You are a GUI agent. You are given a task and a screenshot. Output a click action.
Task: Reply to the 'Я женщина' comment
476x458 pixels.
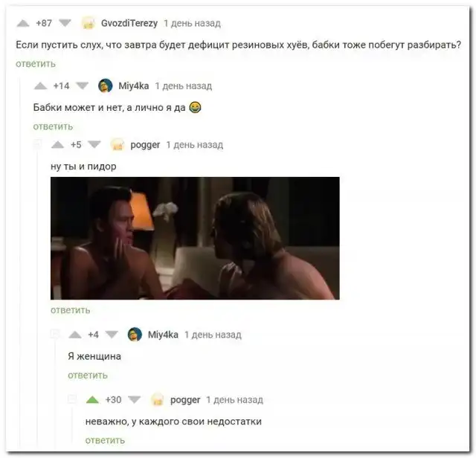click(x=88, y=375)
